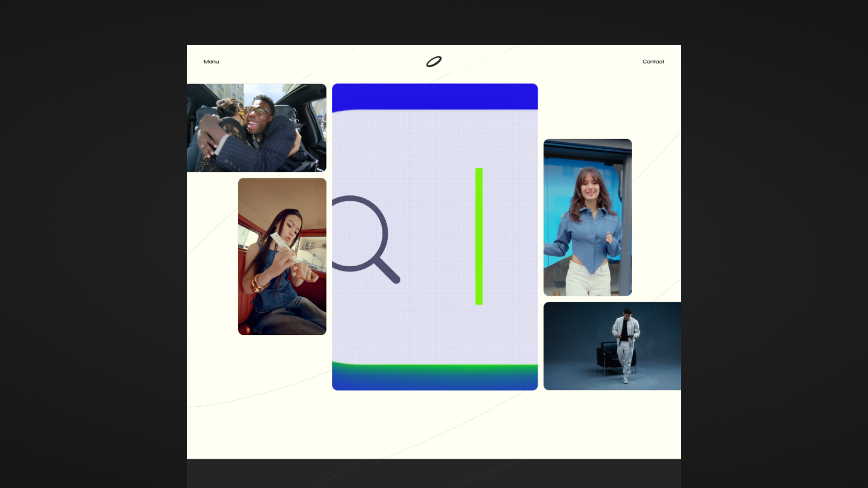Open the photo of the woman in a blue shirt
Screen dimensions: 868x488
click(588, 217)
